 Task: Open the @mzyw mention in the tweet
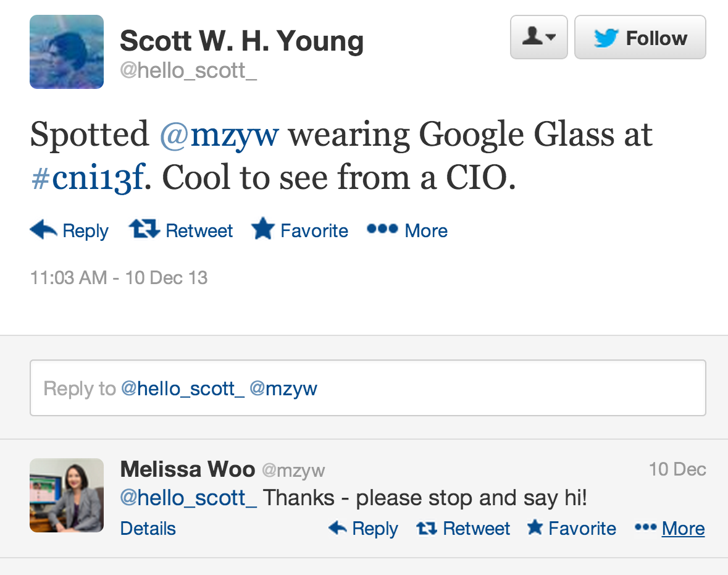[x=219, y=134]
